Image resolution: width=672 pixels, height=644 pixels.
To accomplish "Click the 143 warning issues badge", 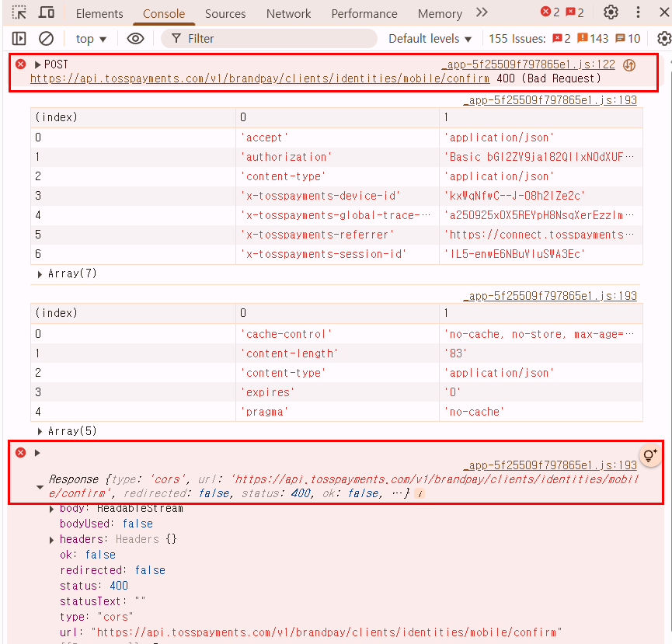I will (593, 39).
